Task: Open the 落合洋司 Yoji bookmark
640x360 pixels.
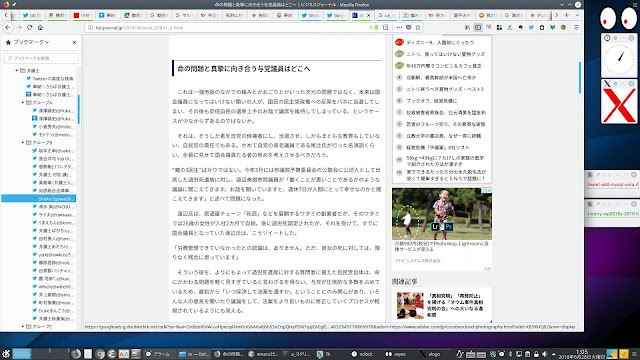Action: point(53,158)
